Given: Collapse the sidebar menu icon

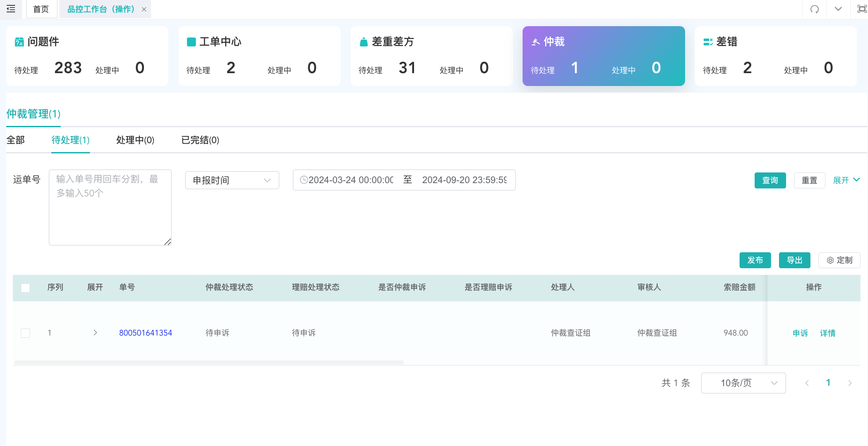Looking at the screenshot, I should pos(11,9).
